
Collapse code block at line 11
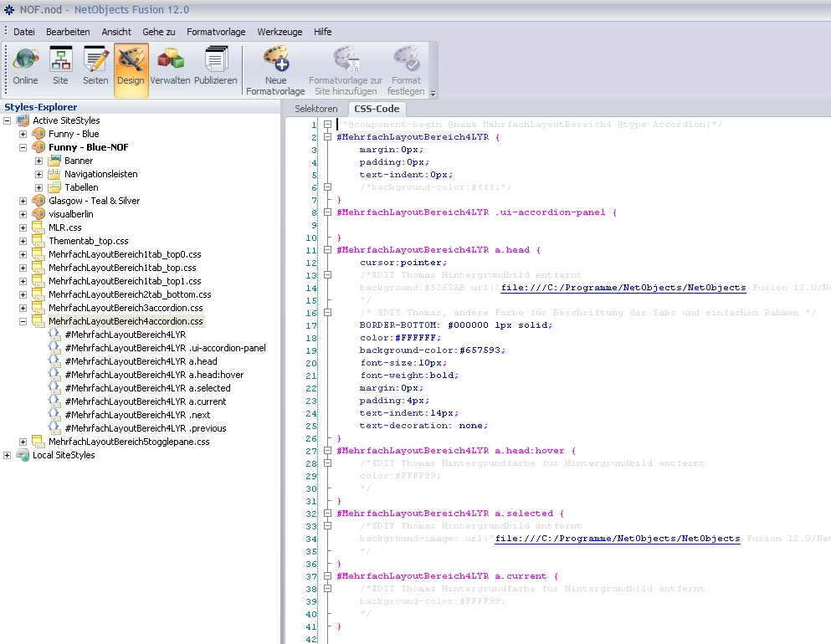click(328, 250)
